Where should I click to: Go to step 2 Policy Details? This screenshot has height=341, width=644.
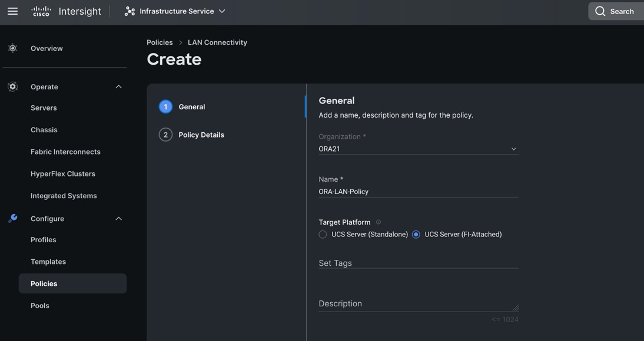[201, 135]
